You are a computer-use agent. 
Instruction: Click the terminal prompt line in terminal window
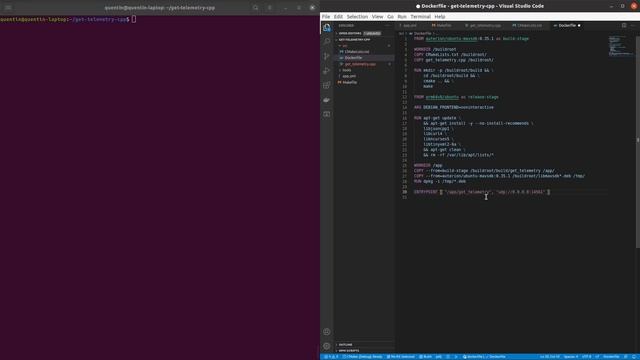[68, 19]
